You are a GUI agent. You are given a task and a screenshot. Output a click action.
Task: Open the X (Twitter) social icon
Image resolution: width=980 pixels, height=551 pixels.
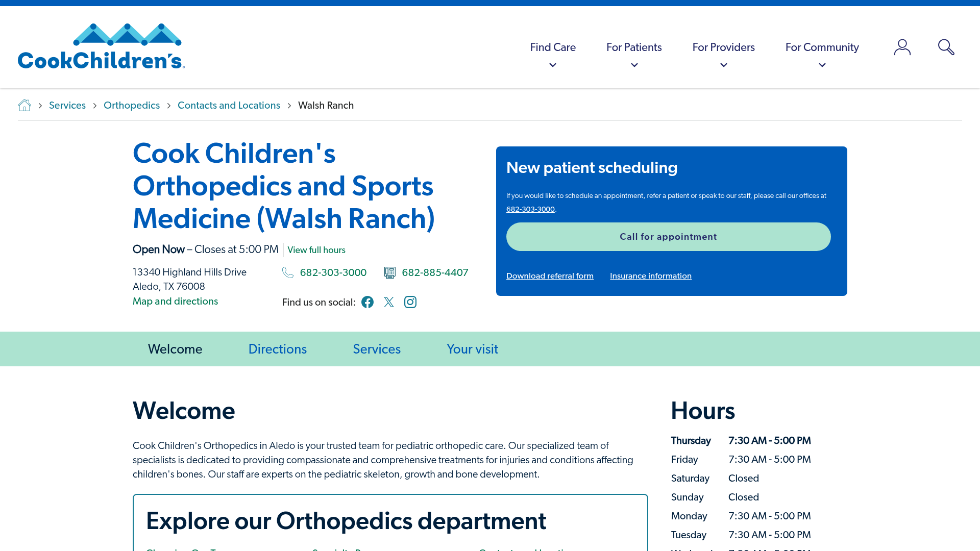pos(389,302)
